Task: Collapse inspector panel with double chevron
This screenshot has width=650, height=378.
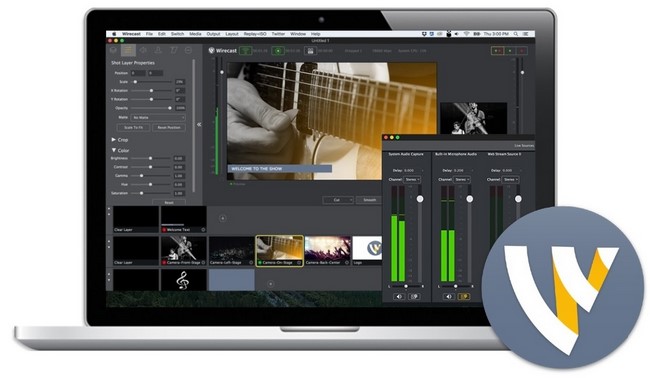Action: [199, 124]
